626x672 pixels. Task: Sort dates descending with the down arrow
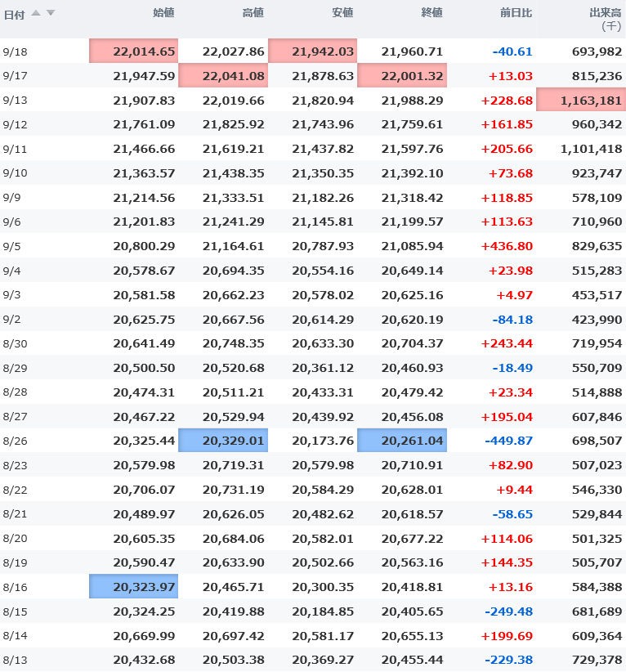point(51,13)
